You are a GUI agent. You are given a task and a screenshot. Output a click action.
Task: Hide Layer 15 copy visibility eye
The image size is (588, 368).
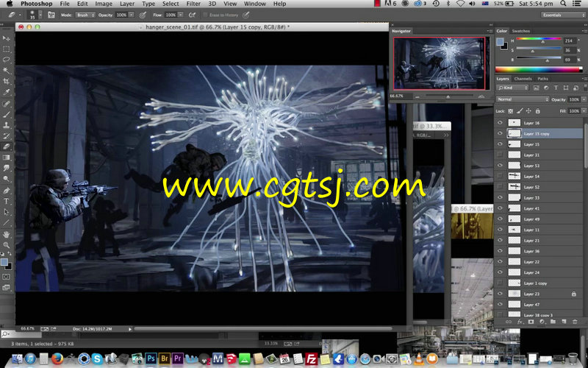pyautogui.click(x=500, y=133)
